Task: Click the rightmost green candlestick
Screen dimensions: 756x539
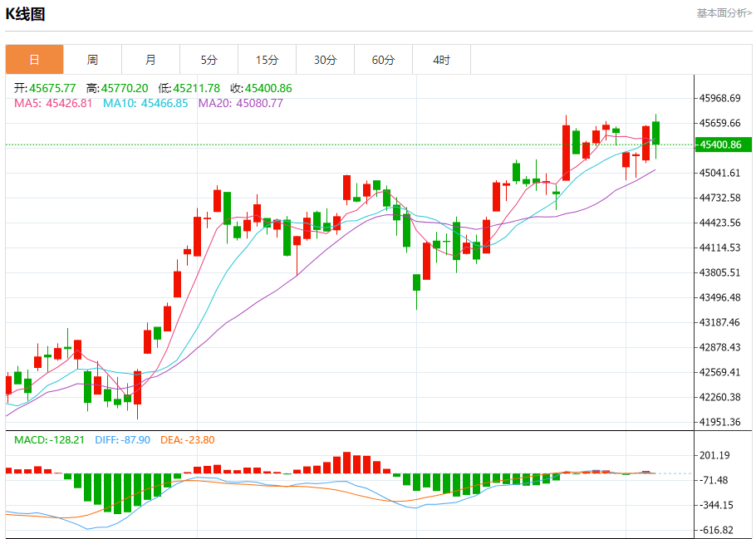Action: click(655, 133)
